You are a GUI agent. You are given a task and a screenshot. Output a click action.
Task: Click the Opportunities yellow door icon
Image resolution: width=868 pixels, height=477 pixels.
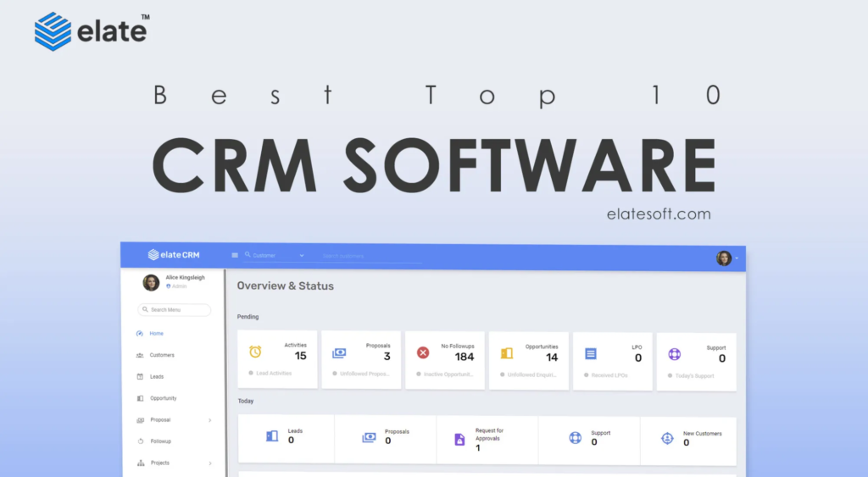(x=507, y=353)
